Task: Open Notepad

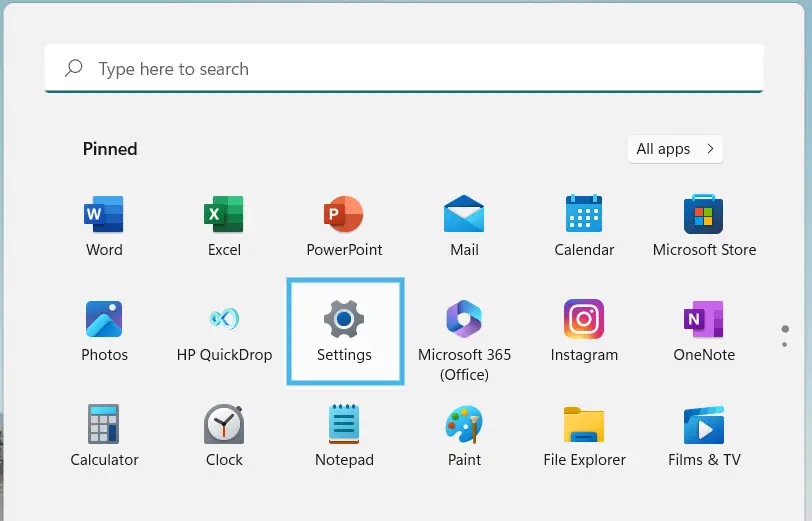Action: point(344,436)
